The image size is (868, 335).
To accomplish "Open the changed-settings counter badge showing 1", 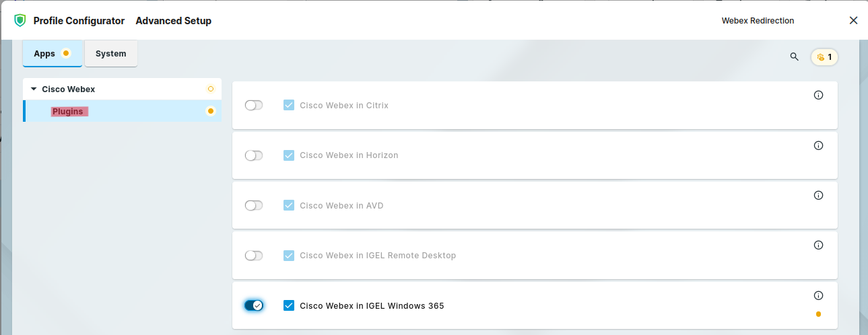I will 824,57.
